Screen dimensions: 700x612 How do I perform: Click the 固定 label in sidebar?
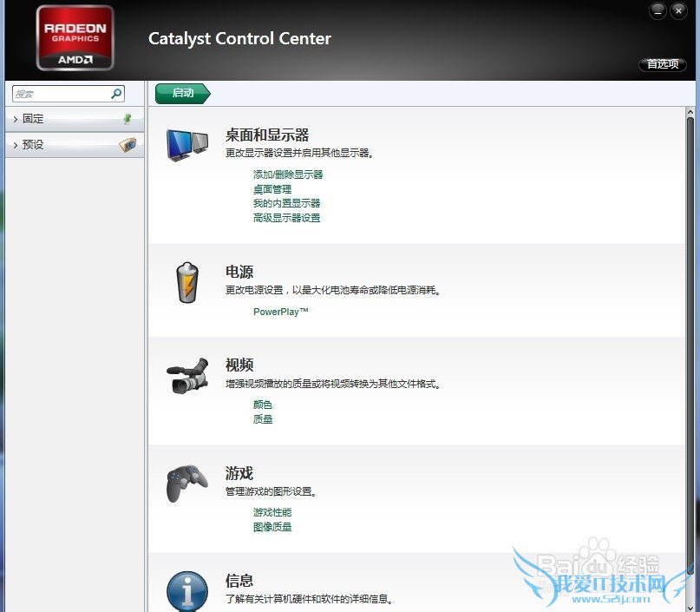coord(33,119)
